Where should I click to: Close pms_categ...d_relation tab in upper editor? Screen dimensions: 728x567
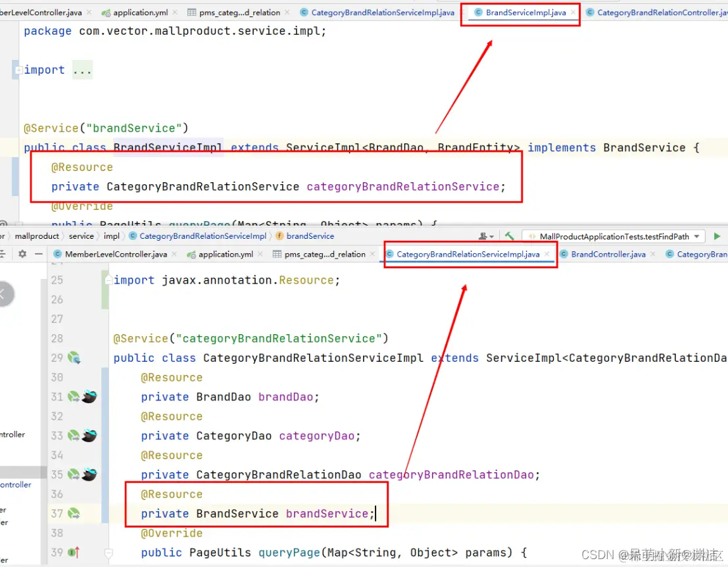[287, 12]
